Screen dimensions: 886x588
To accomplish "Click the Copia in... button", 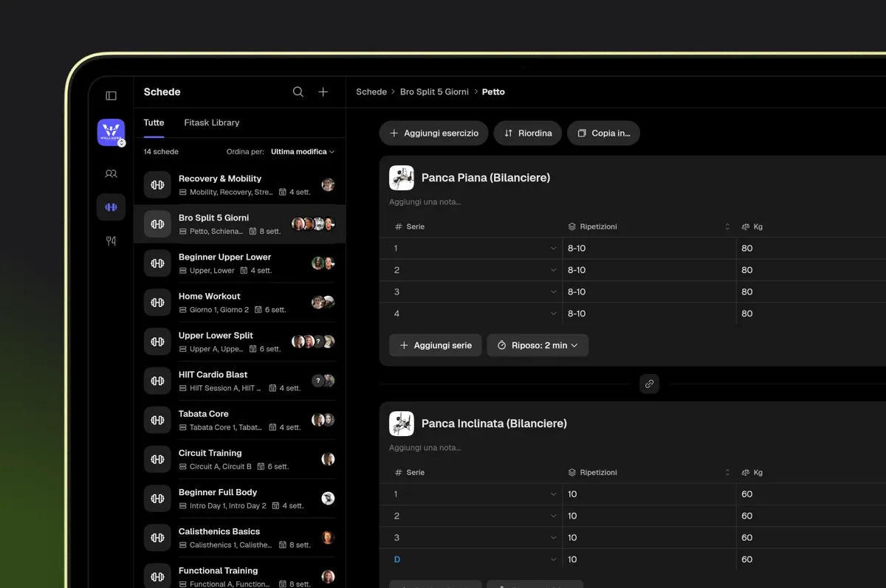I will [604, 133].
